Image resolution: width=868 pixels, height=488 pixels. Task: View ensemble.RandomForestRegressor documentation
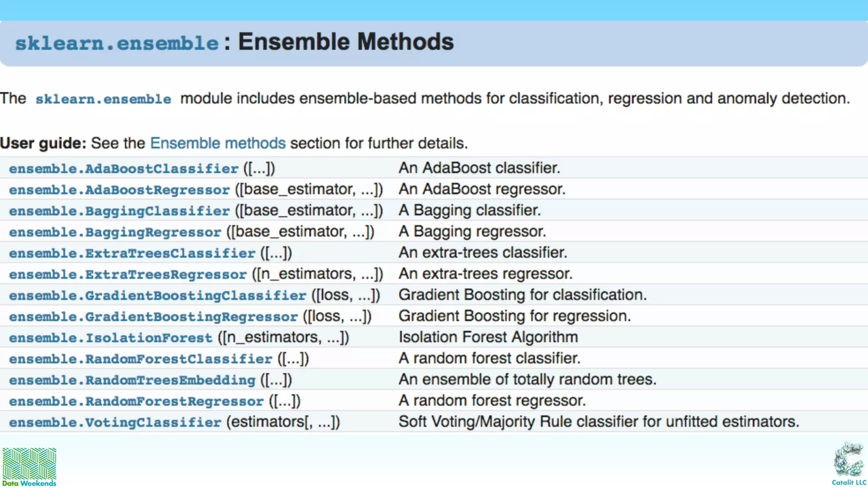coord(136,401)
